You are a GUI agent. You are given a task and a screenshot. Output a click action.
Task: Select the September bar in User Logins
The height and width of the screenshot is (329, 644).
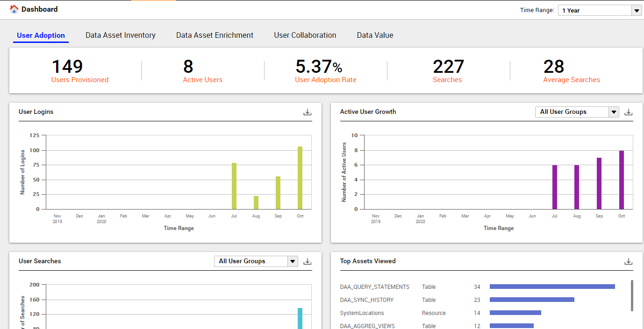pos(278,193)
